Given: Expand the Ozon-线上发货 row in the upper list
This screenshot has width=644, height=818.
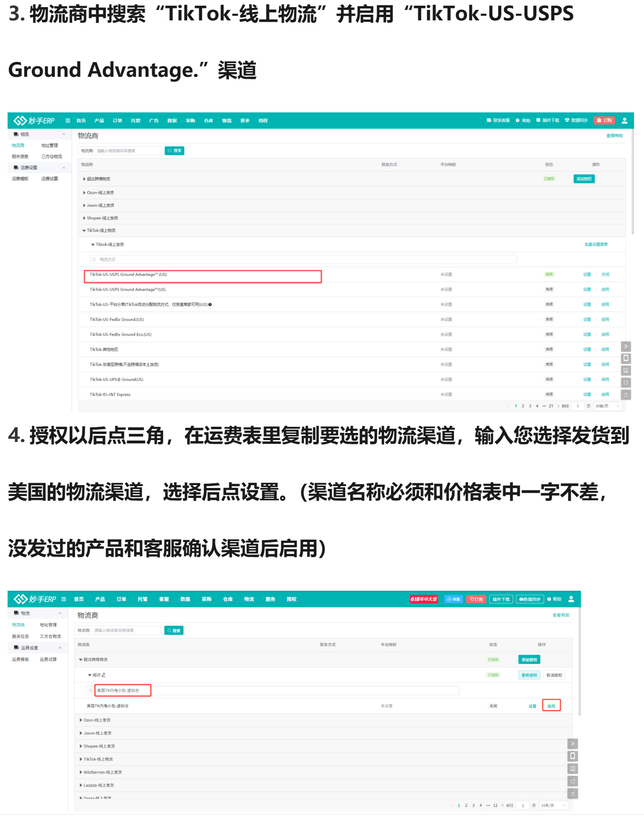Looking at the screenshot, I should click(84, 193).
